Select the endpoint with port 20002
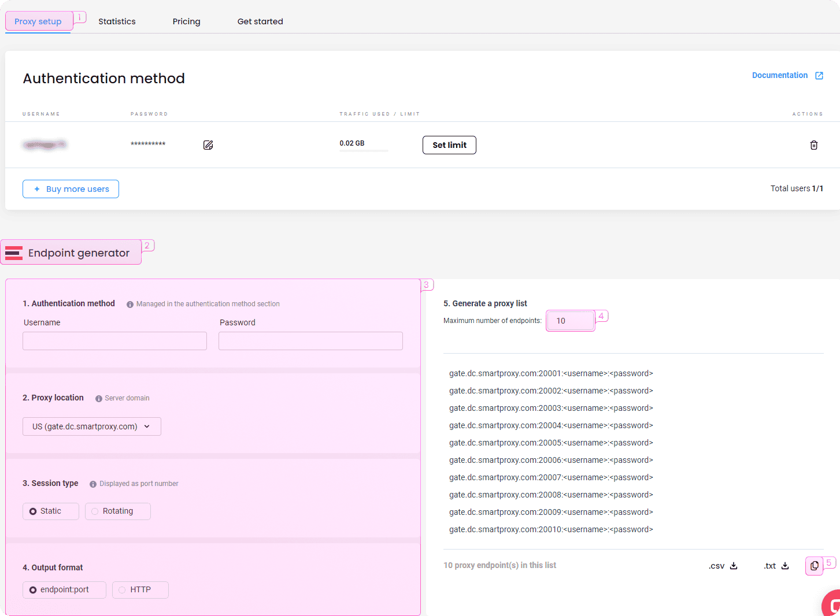The width and height of the screenshot is (840, 616). [551, 391]
